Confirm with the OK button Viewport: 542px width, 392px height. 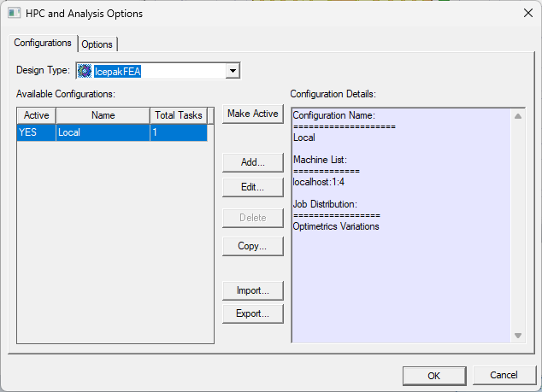coord(434,376)
